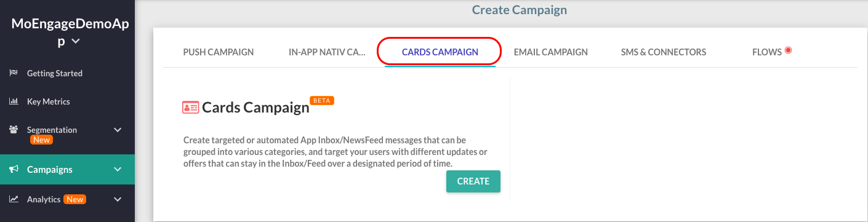Open the In-App Nativ Campaign tab
Viewport: 868px width, 222px height.
[x=328, y=52]
